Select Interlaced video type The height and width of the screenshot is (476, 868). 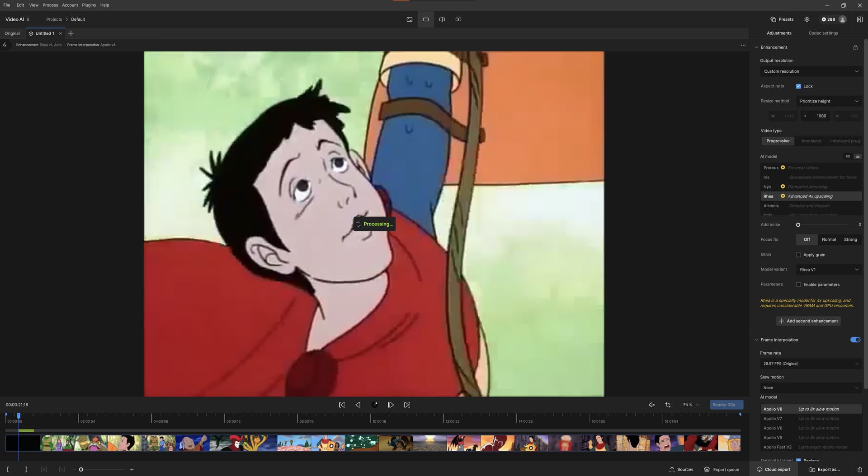click(x=811, y=141)
